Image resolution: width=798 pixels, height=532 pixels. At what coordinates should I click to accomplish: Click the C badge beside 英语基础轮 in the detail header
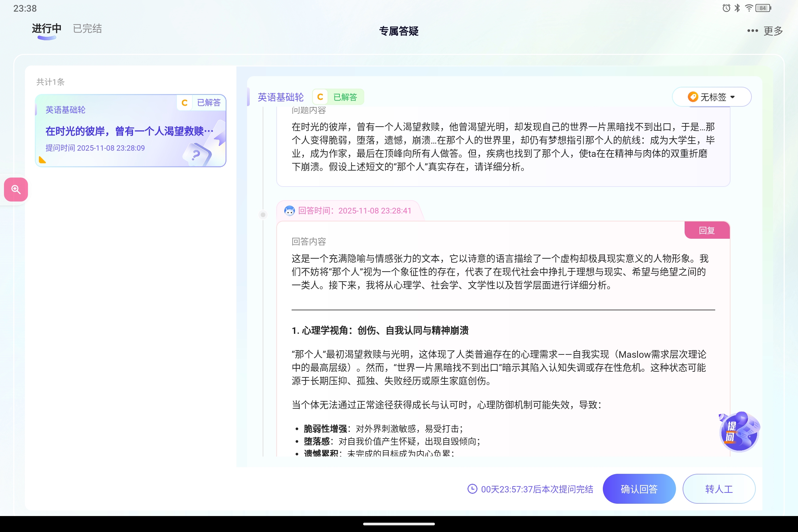320,97
